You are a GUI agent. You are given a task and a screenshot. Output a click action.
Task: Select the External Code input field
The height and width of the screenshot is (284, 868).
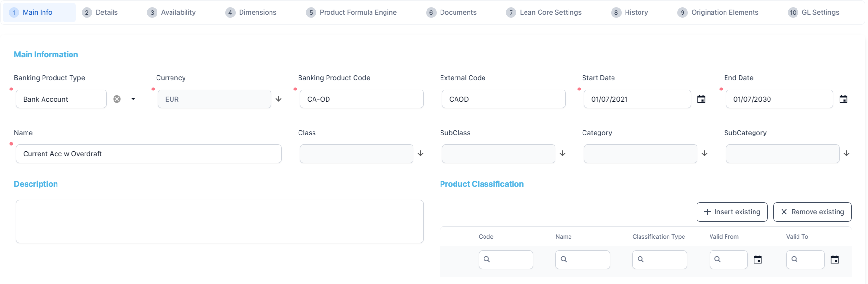click(503, 99)
